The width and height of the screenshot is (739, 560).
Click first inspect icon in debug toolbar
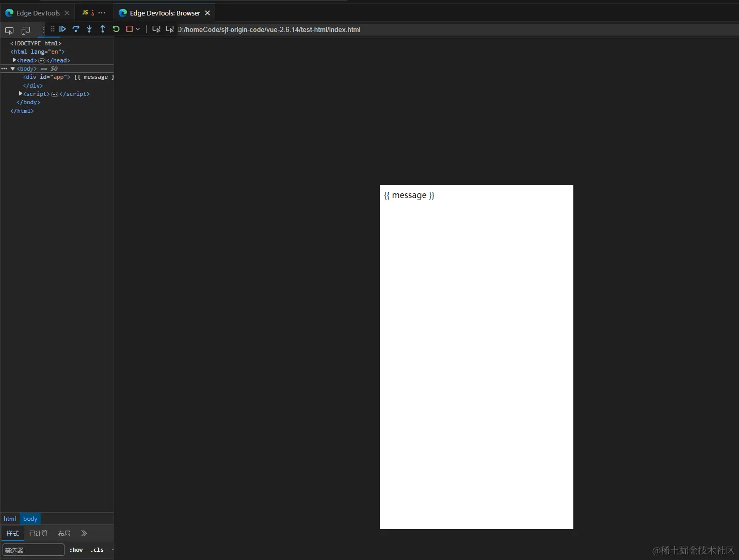click(x=156, y=29)
